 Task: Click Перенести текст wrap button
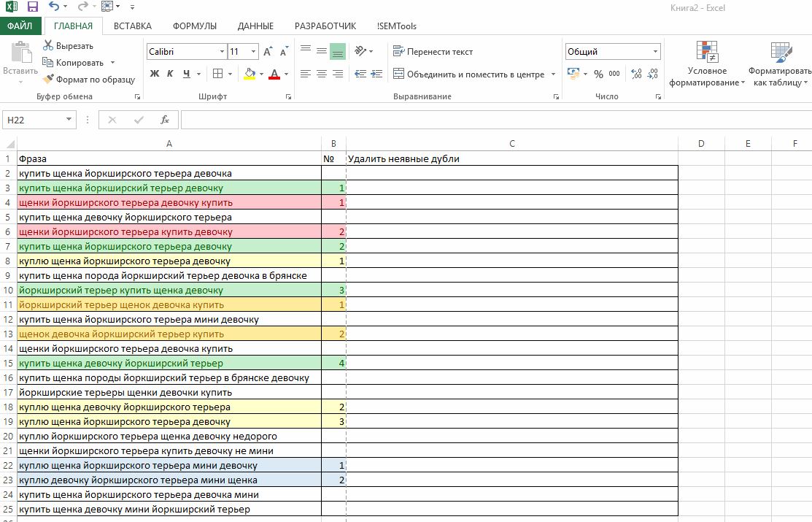pos(433,51)
